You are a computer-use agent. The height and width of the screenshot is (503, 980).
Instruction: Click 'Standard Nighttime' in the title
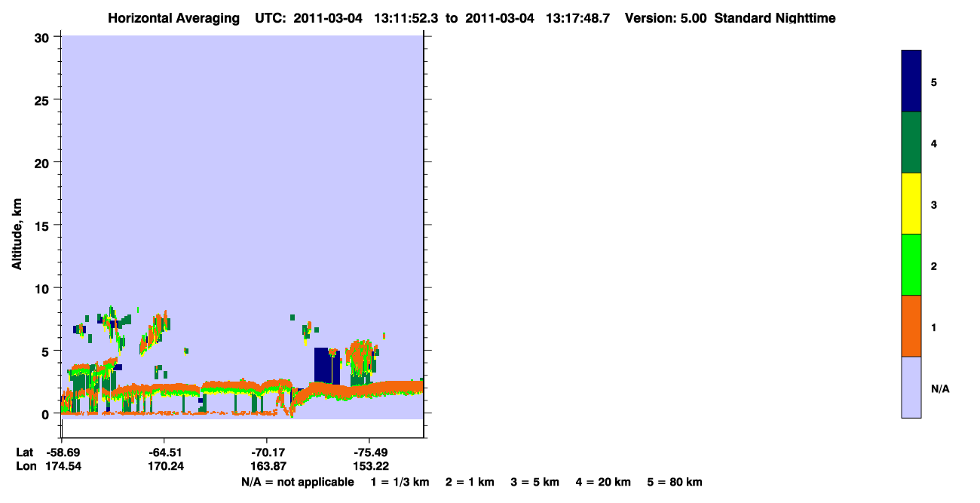pyautogui.click(x=775, y=18)
